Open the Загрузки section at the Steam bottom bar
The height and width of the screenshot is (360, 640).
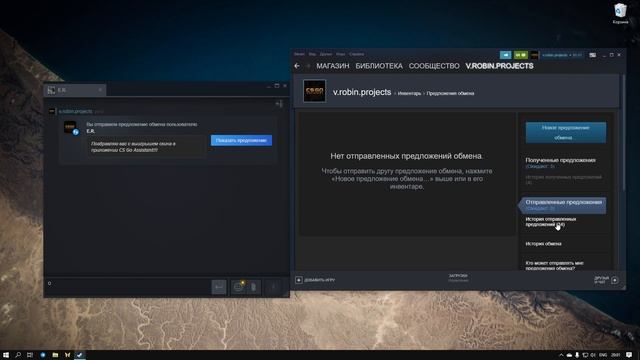(x=458, y=278)
